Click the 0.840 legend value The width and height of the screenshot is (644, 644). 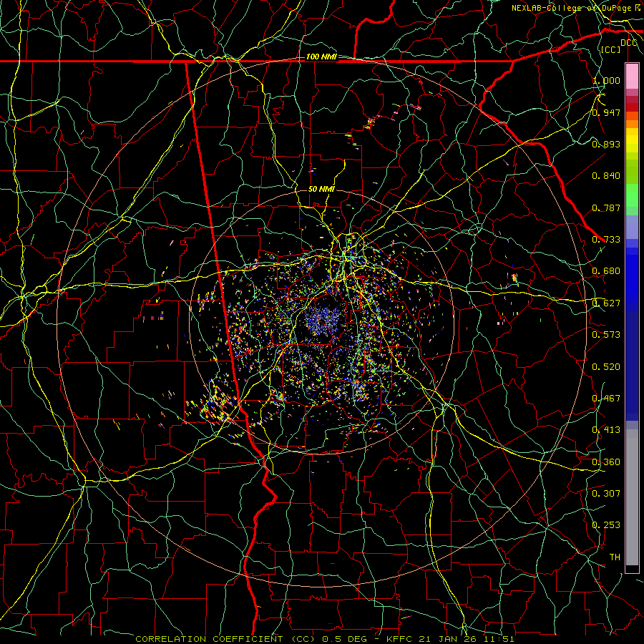[x=606, y=176]
